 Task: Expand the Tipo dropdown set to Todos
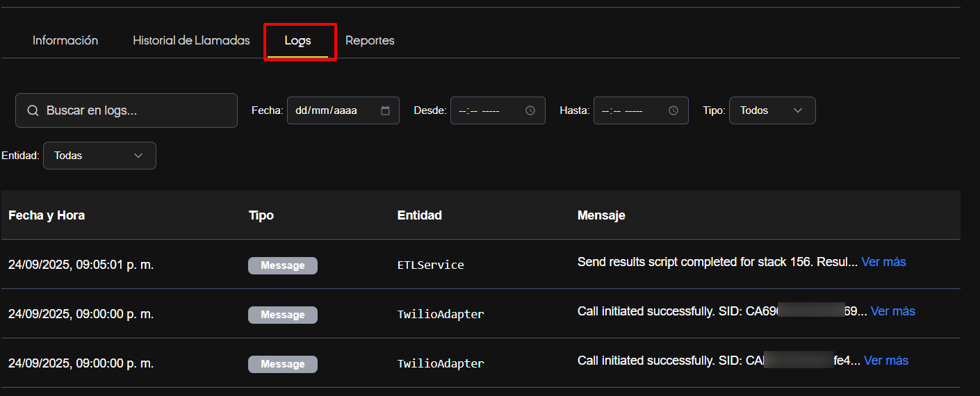coord(771,110)
